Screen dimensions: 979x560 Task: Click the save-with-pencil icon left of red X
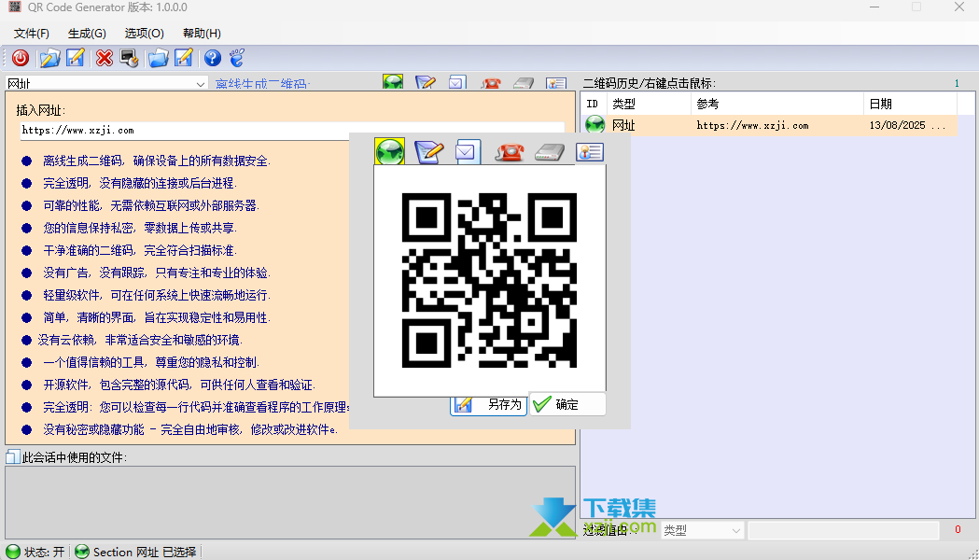76,58
